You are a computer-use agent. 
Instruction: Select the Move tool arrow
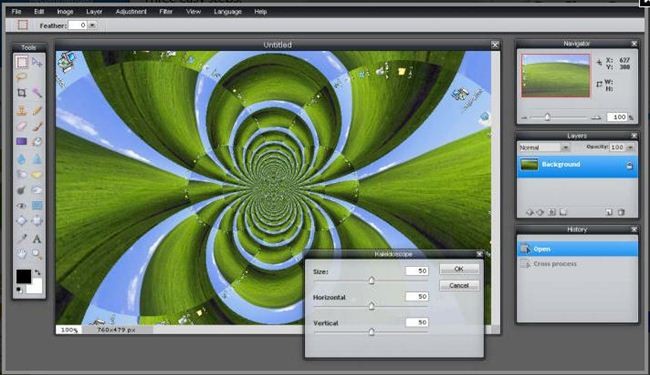tap(37, 62)
